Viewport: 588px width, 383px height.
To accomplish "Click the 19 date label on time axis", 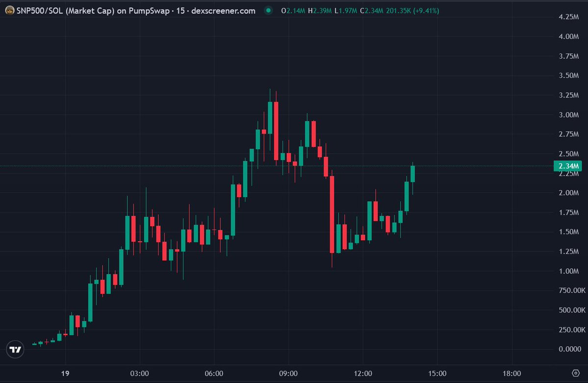I will click(65, 373).
